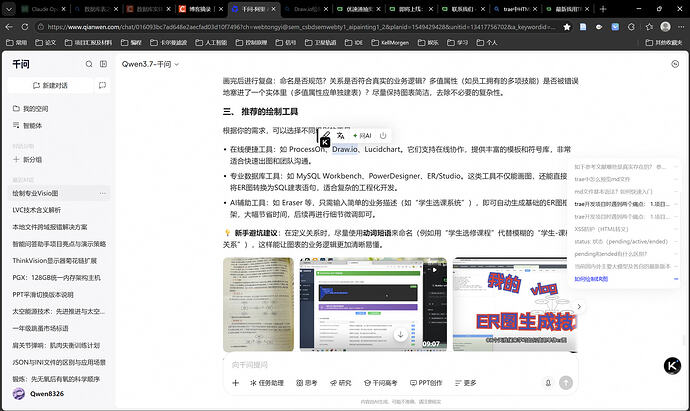This screenshot has height=411, width=690.
Task: Click the power icon in selection popup
Action: coord(383,136)
